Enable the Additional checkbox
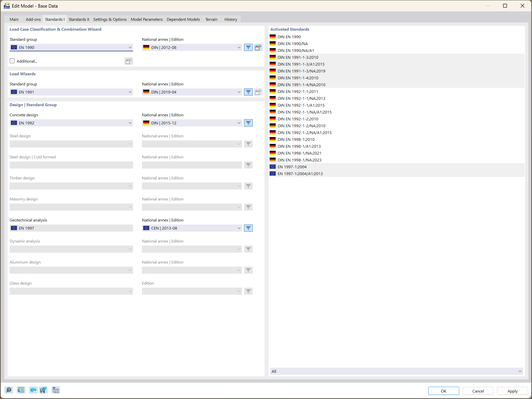Image resolution: width=532 pixels, height=399 pixels. pyautogui.click(x=12, y=61)
